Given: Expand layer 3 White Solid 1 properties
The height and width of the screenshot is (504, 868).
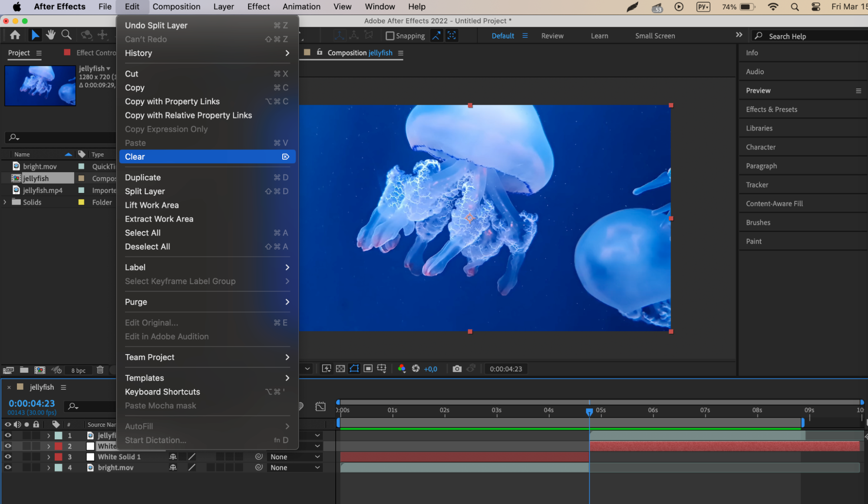Looking at the screenshot, I should click(x=49, y=457).
